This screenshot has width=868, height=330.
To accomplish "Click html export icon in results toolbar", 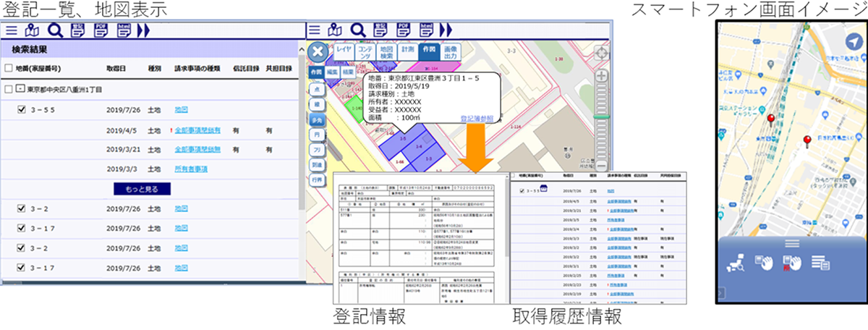I will coord(123,30).
